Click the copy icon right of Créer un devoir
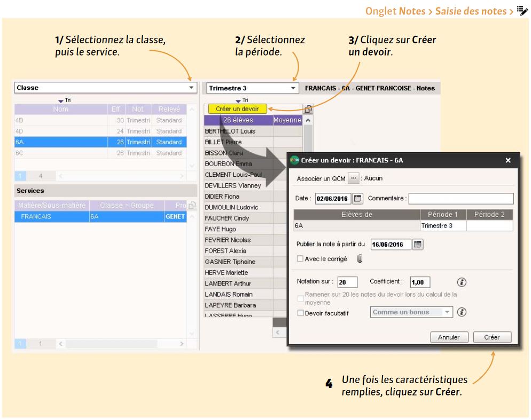The height and width of the screenshot is (420, 531). [x=308, y=110]
